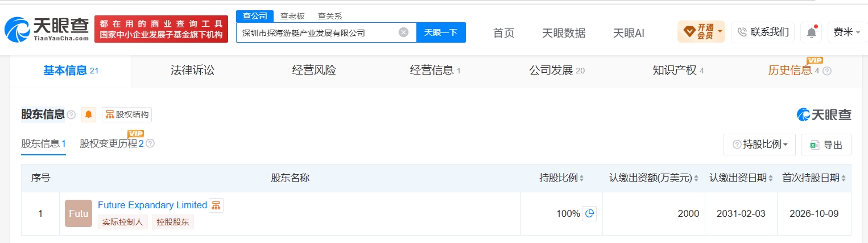Screen dimensions: 868x243
Task: Select the 查关系 search tab
Action: click(x=330, y=16)
